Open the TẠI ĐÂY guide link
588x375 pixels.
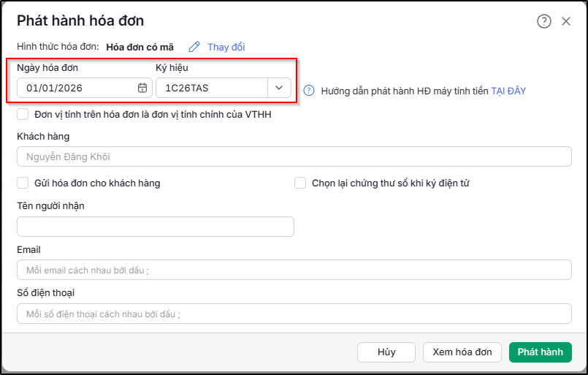click(x=508, y=91)
